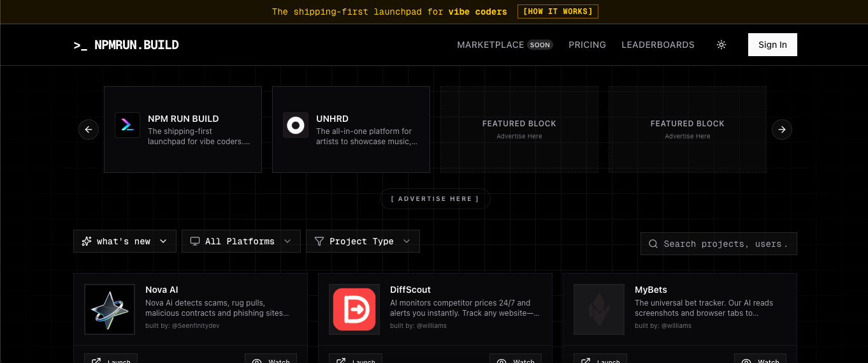Click the ADVERTISE HERE pill button
Viewport: 868px width, 363px height.
435,199
